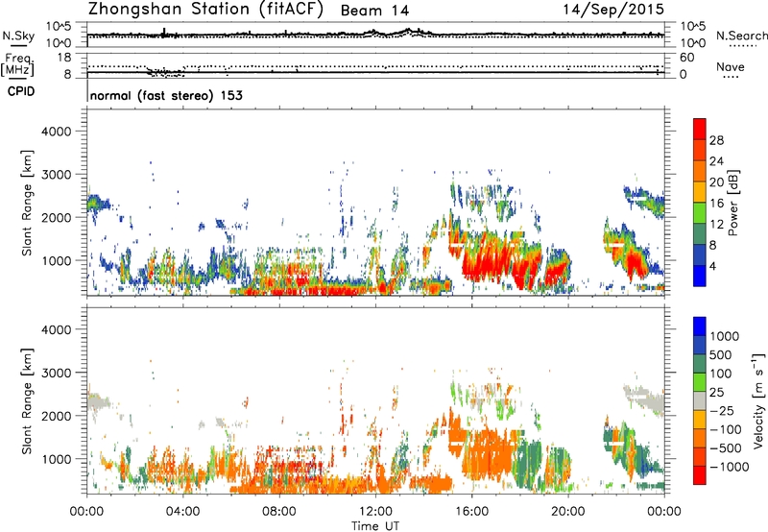Viewport: 768px width, 532px height.
Task: Click the '60' Nave axis tick
Action: pyautogui.click(x=686, y=58)
